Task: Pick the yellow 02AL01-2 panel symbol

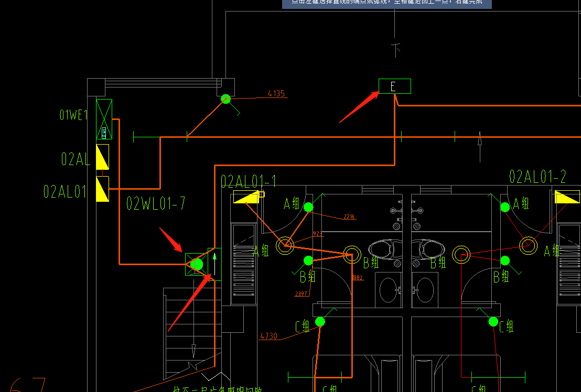Action: tap(567, 197)
